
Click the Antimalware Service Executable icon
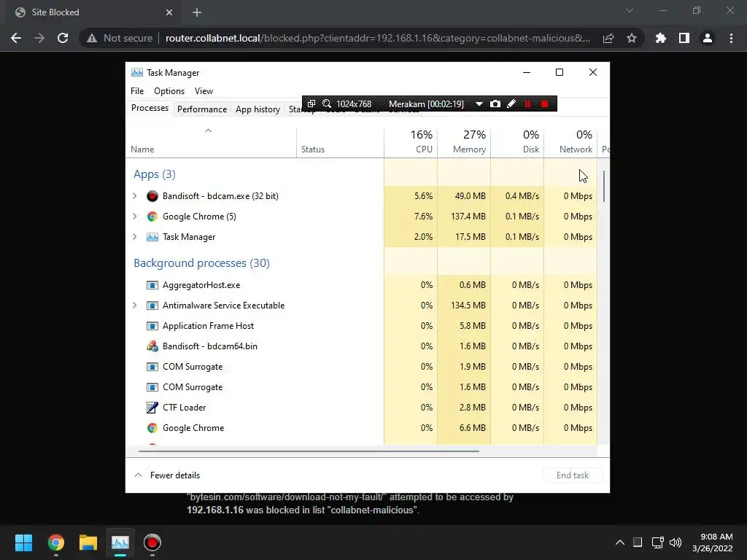point(152,306)
